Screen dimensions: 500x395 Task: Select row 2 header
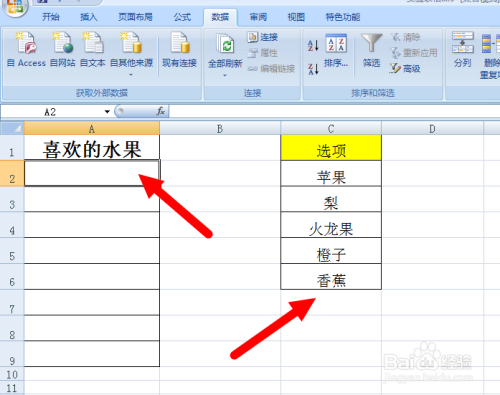click(x=12, y=173)
